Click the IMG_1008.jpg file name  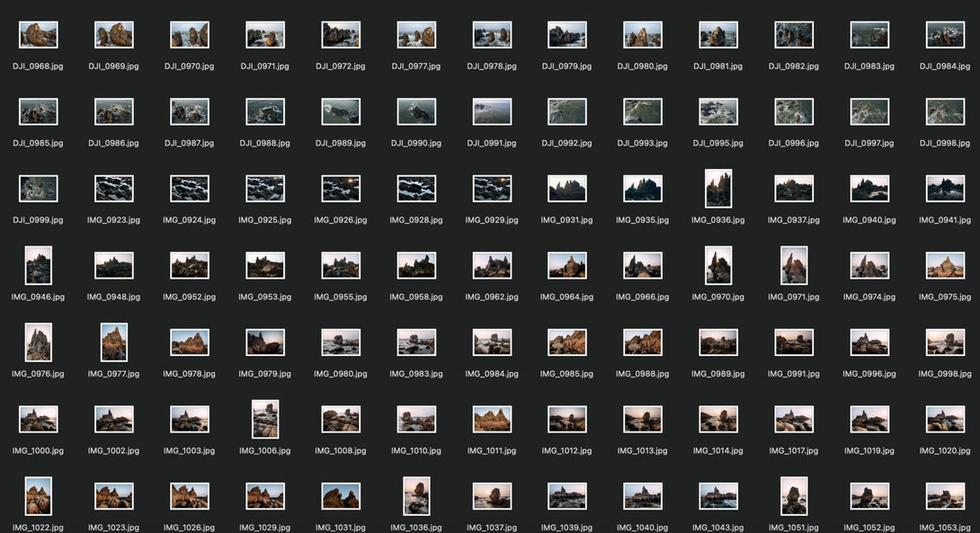pyautogui.click(x=341, y=450)
